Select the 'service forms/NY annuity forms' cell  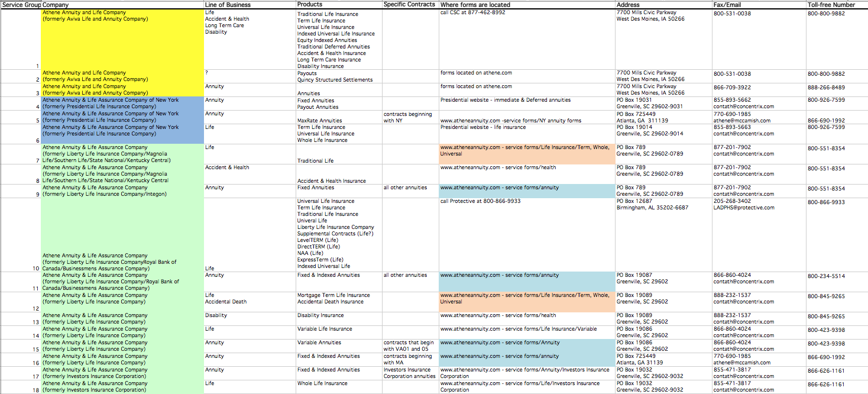tap(526, 117)
